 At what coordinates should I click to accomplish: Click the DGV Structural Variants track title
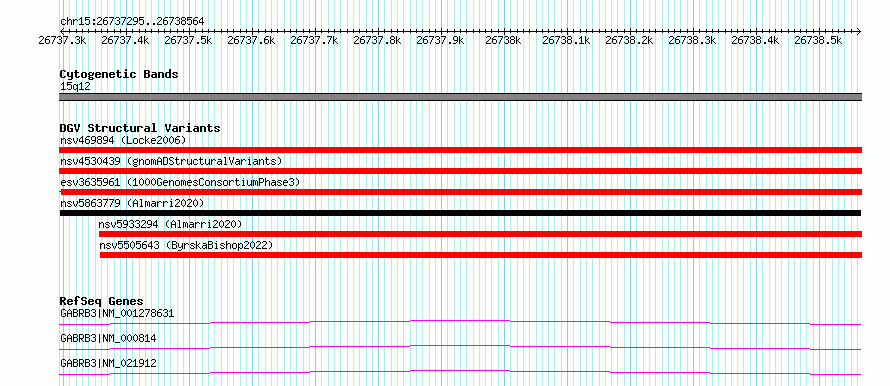tap(140, 128)
